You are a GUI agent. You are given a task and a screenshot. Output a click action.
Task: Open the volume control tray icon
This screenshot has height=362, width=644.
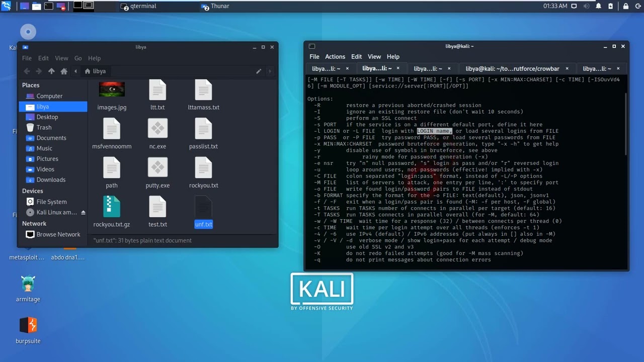click(x=586, y=6)
